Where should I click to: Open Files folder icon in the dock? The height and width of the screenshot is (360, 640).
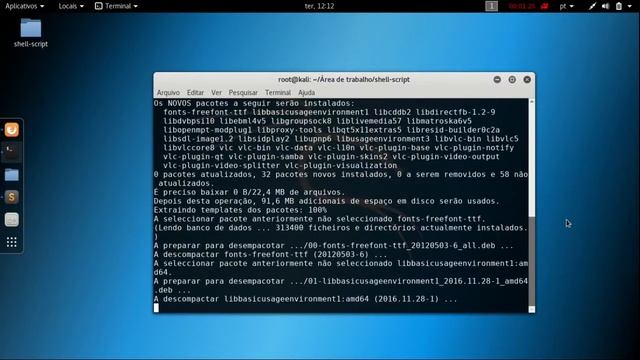[x=11, y=175]
